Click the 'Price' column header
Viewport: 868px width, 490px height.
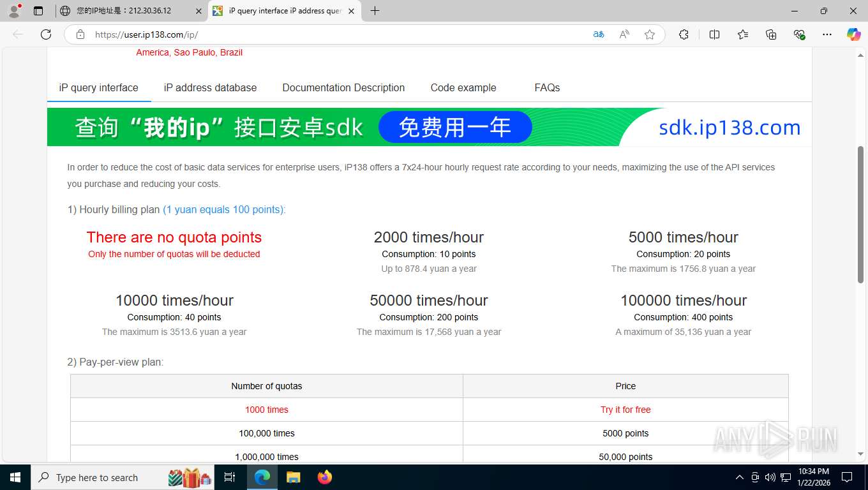625,386
